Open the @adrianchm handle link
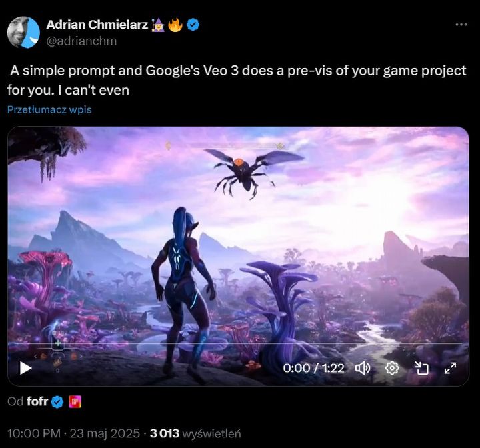 pyautogui.click(x=81, y=41)
